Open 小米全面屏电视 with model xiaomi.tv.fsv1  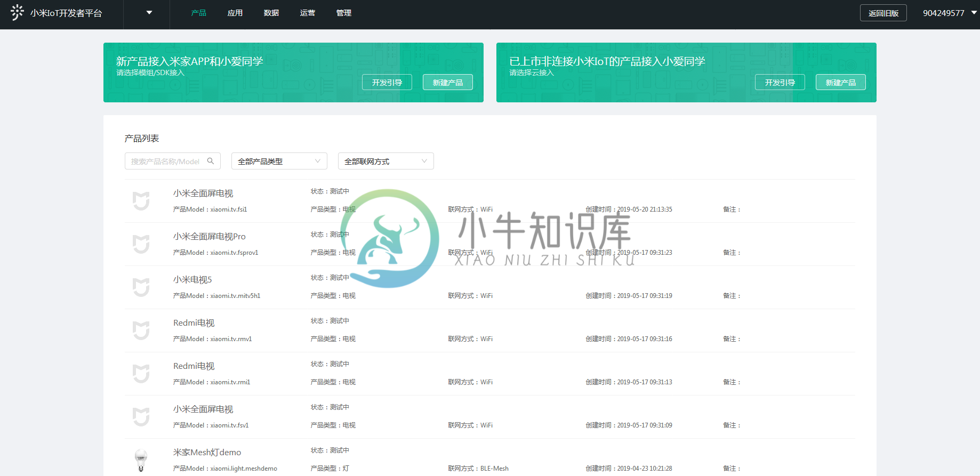coord(203,409)
